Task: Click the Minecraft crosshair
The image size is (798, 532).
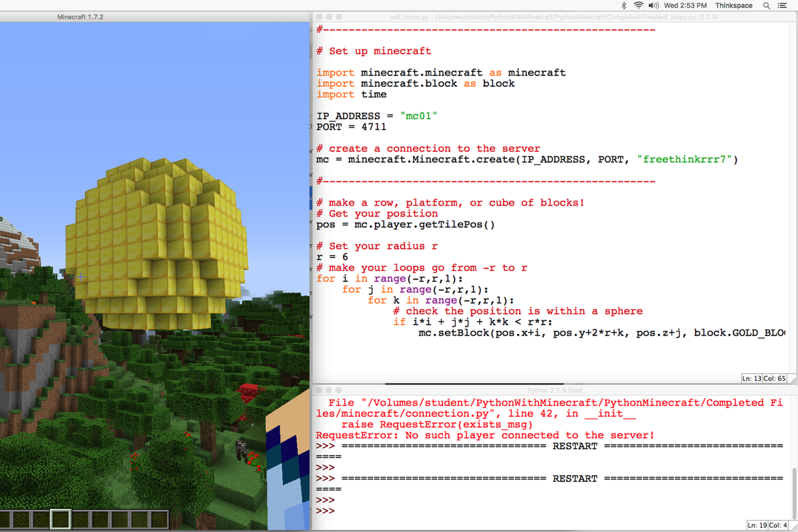Action: point(81,277)
